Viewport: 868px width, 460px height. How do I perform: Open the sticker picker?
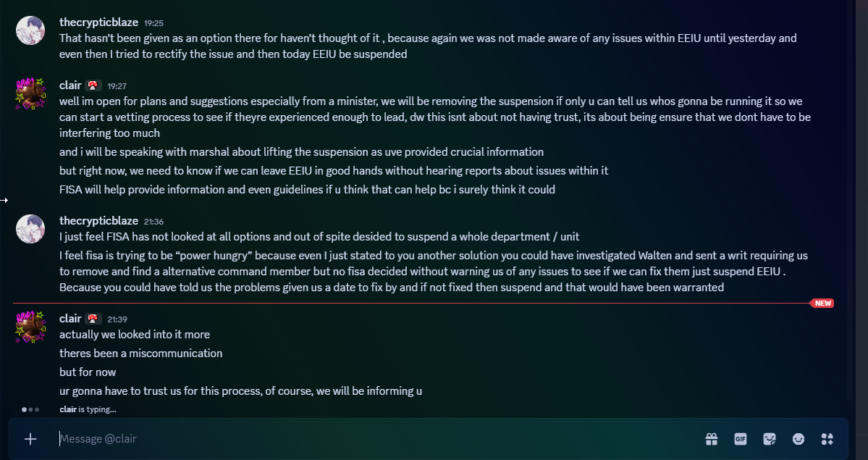(x=770, y=439)
